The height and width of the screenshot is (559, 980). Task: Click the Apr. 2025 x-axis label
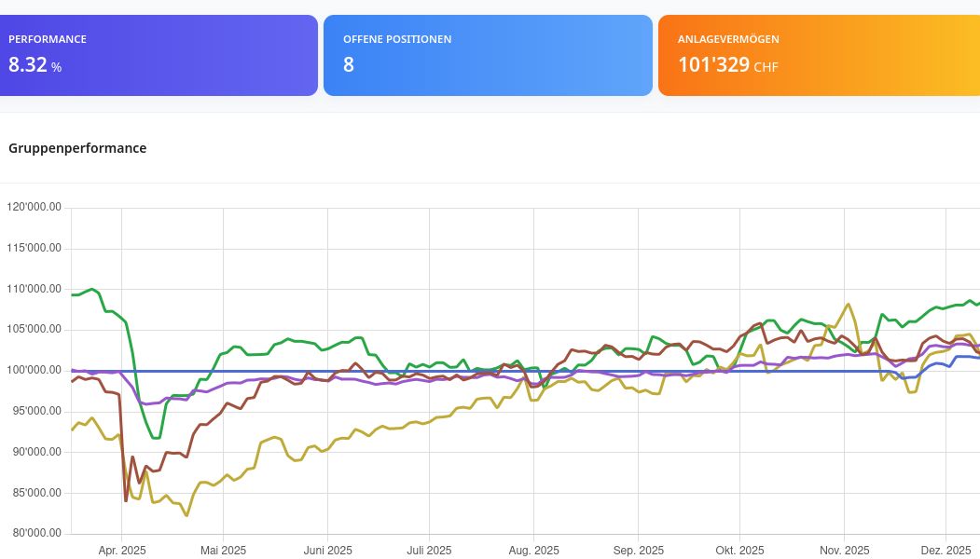[122, 551]
